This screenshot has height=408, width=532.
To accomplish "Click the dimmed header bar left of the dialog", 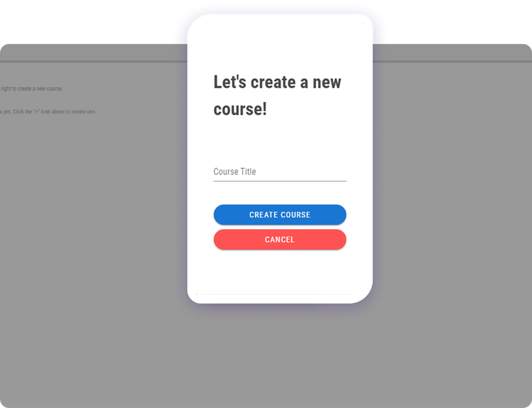I will [x=93, y=53].
